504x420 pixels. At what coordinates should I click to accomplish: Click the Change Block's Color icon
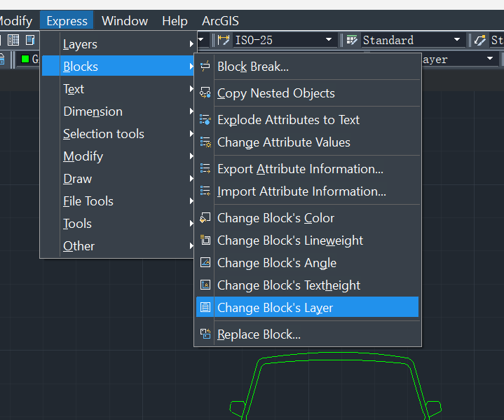[x=205, y=218]
